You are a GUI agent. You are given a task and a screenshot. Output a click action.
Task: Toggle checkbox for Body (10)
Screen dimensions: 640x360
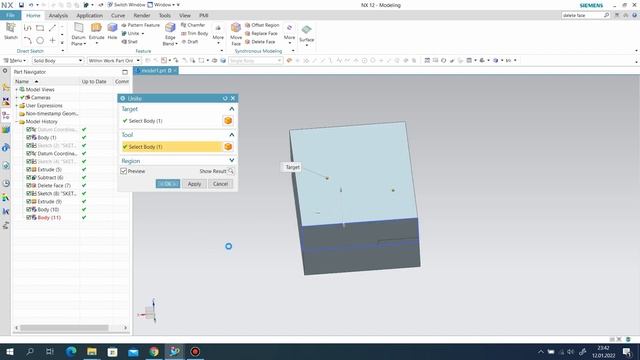click(29, 209)
